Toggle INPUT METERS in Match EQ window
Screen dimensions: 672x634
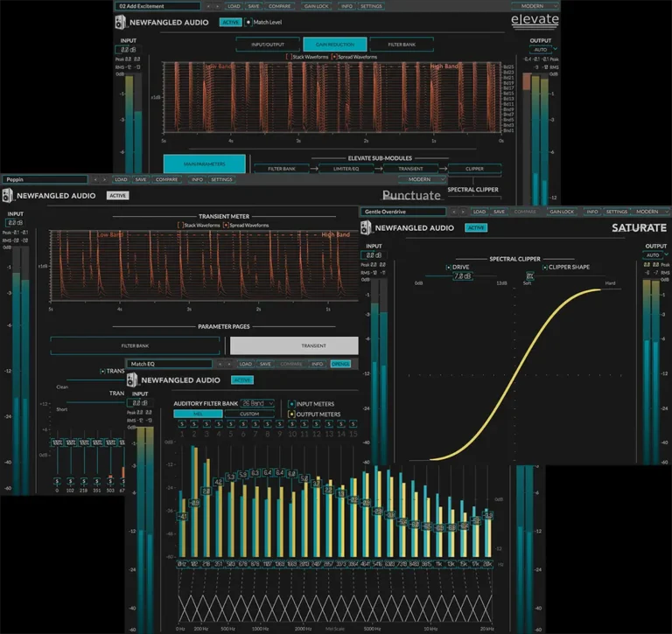point(291,404)
